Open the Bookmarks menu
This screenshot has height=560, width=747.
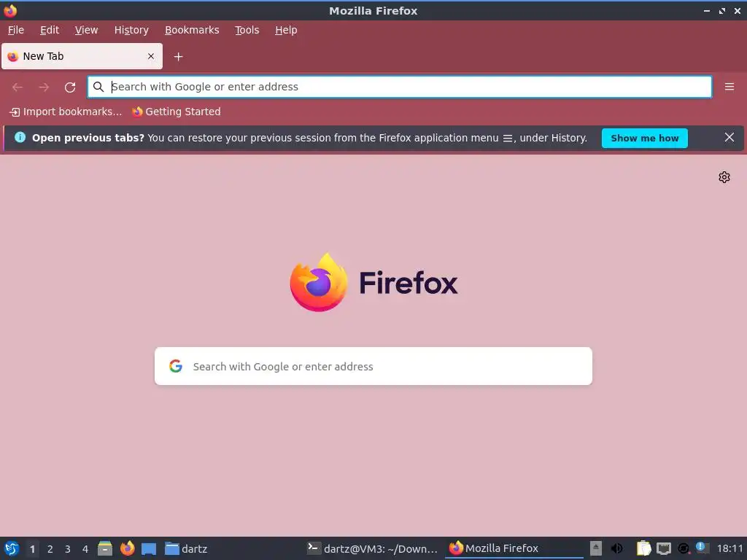[192, 30]
